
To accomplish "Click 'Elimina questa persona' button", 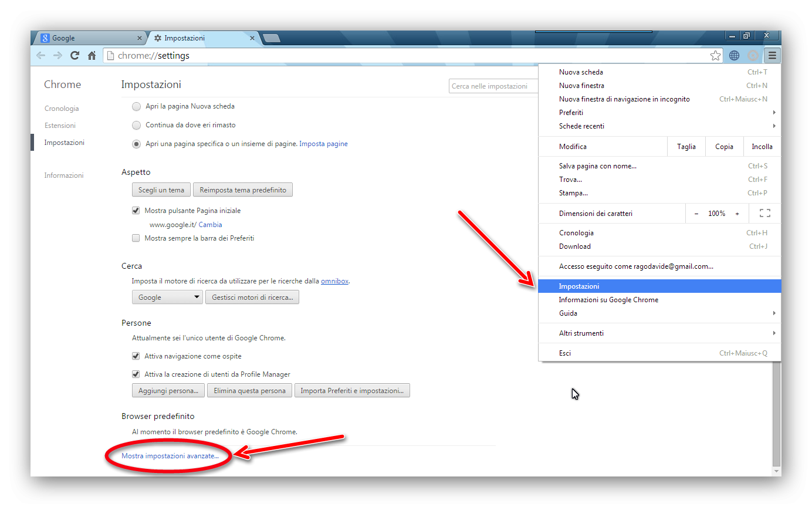I will 249,391.
